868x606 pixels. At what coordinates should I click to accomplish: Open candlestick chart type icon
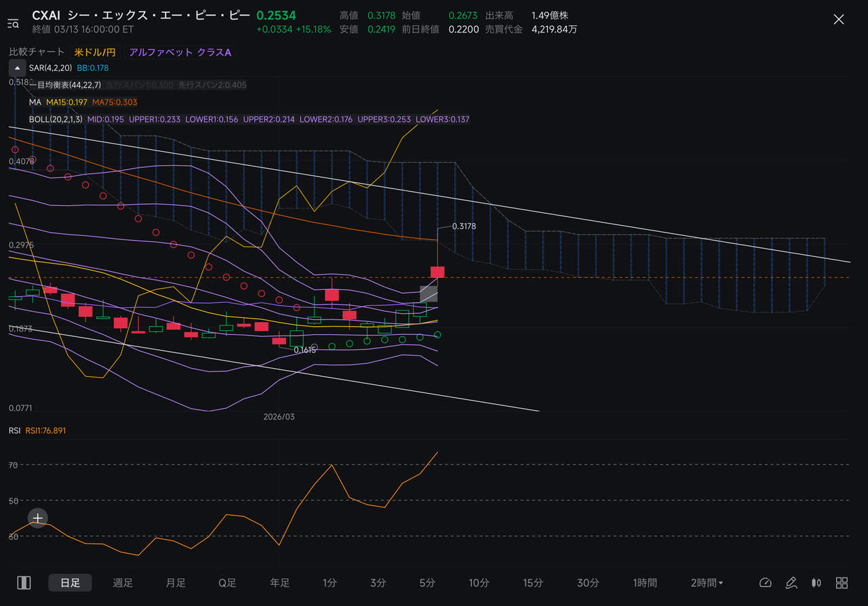(x=816, y=583)
